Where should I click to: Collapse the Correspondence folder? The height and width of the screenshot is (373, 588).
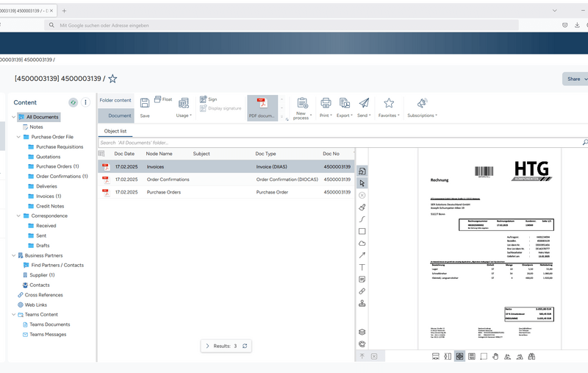(x=18, y=216)
